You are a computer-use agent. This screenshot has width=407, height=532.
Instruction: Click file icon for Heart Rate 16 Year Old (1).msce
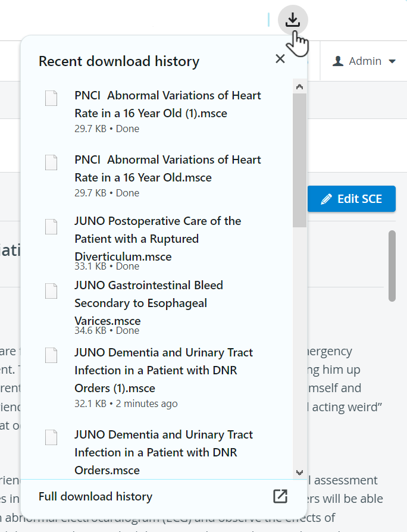coord(51,98)
